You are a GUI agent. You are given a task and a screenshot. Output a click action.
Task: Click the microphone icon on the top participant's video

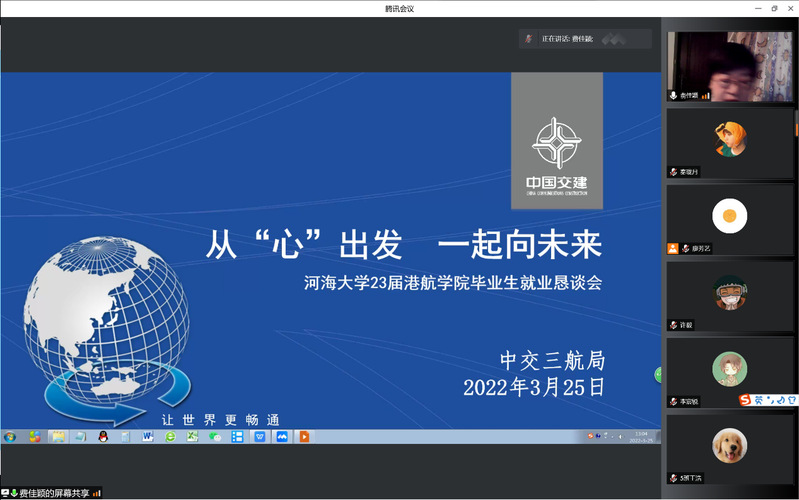pyautogui.click(x=673, y=95)
